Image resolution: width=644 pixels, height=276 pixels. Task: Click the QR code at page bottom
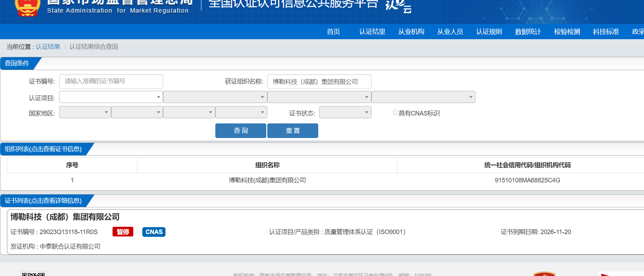click(33, 274)
